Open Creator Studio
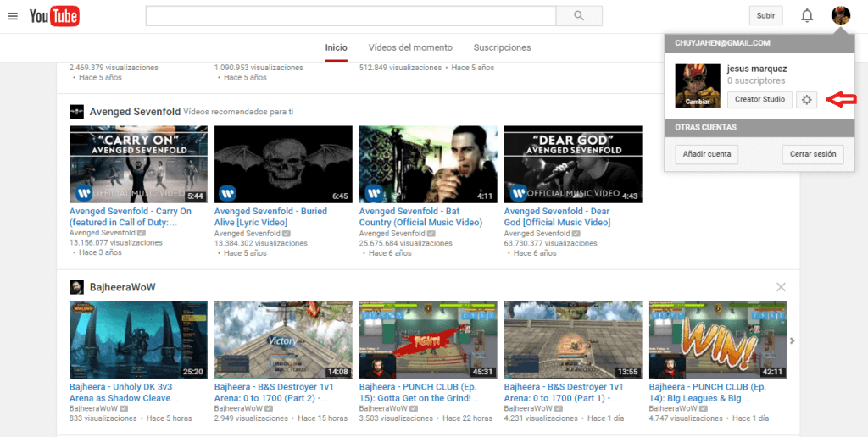This screenshot has height=437, width=868. 759,100
